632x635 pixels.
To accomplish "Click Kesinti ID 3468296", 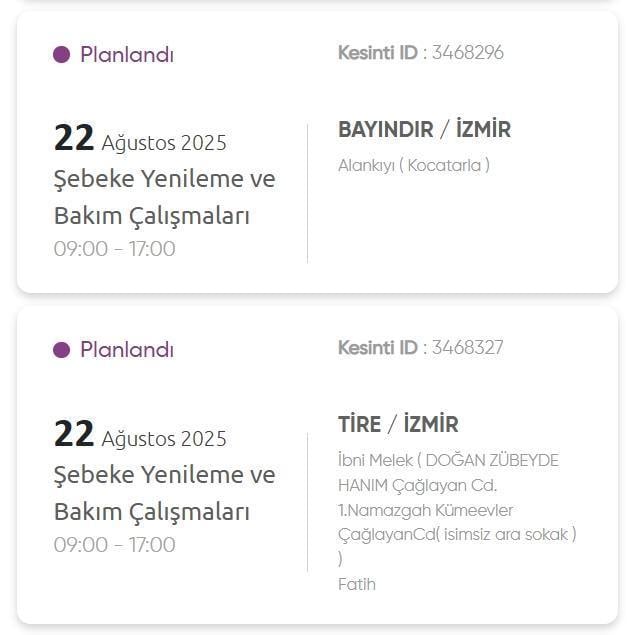I will (x=420, y=53).
